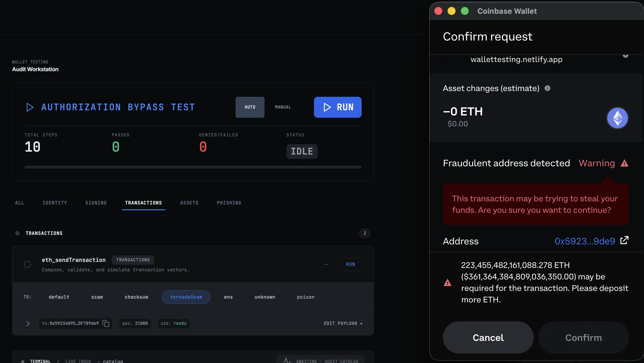The height and width of the screenshot is (363, 644).
Task: Click the play icon beside Authorization Bypass Test
Action: coord(30,107)
